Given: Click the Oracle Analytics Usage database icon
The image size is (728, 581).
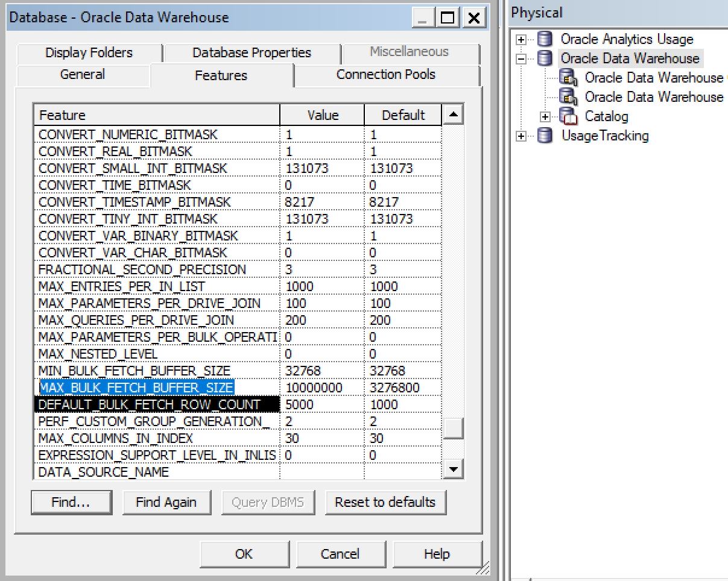Looking at the screenshot, I should [x=545, y=39].
